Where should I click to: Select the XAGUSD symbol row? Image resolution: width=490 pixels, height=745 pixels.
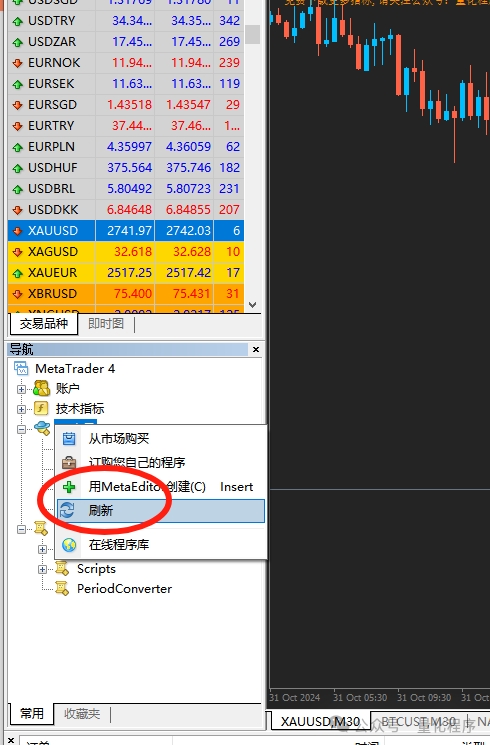(126, 251)
